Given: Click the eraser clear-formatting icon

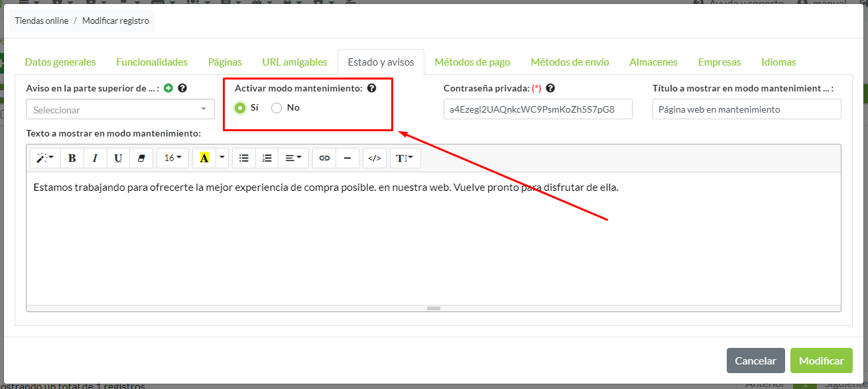Looking at the screenshot, I should tap(141, 158).
